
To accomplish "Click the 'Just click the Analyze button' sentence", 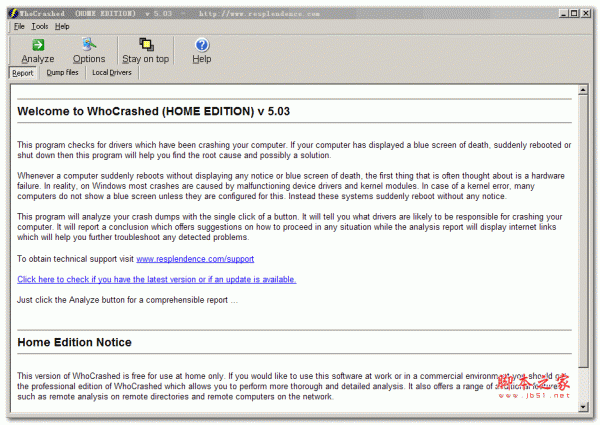I will click(x=127, y=300).
